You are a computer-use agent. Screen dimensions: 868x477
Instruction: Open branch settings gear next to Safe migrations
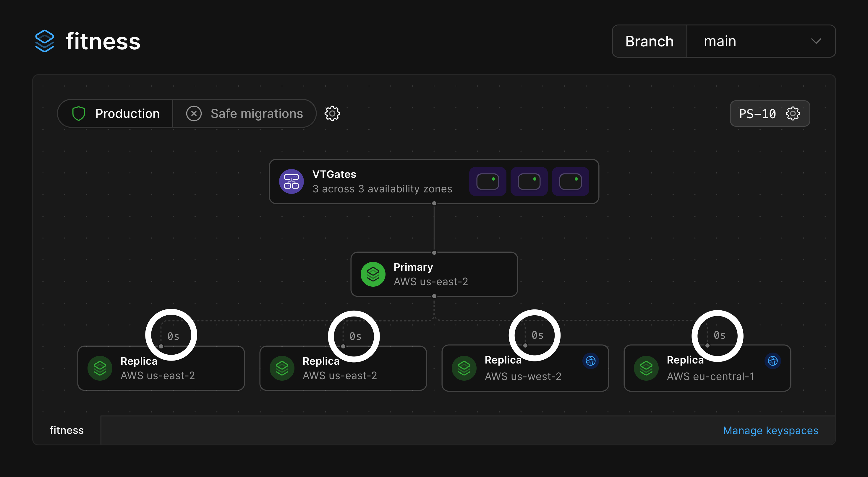332,113
